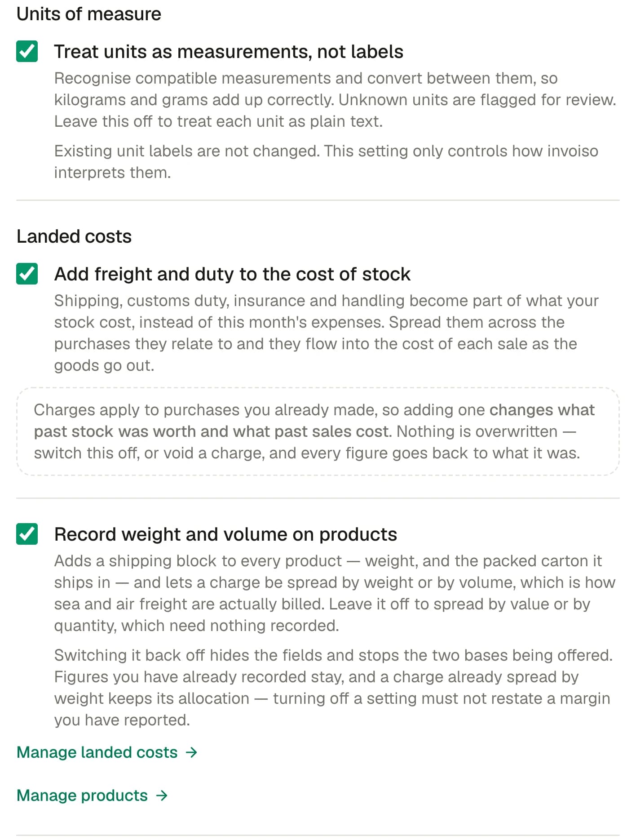Click the Adds a shipping block description paragraph
This screenshot has width=636, height=840.
335,593
